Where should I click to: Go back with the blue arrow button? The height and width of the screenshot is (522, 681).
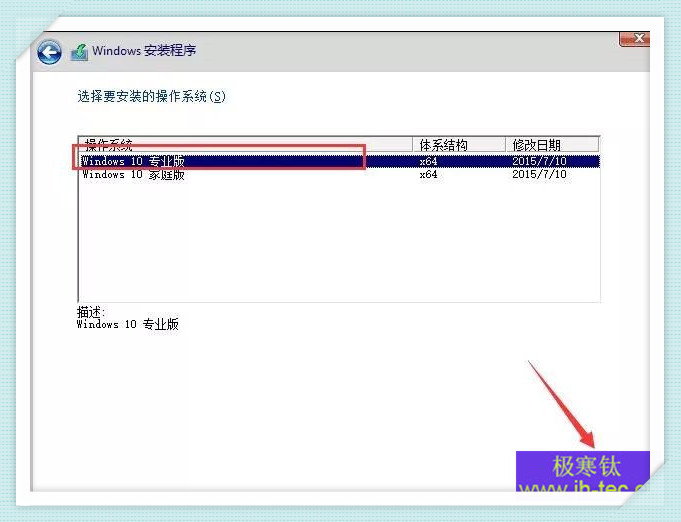[49, 53]
